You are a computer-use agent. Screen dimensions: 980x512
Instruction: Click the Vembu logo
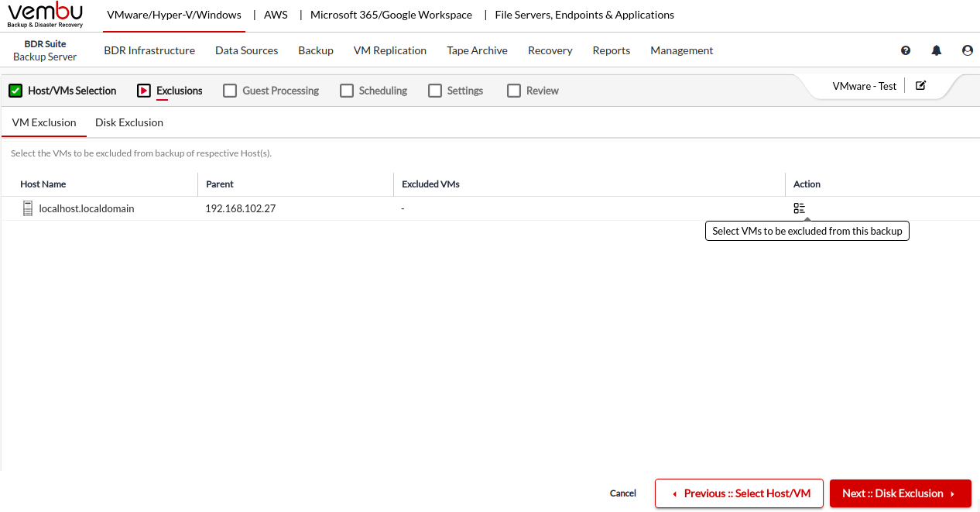[45, 15]
